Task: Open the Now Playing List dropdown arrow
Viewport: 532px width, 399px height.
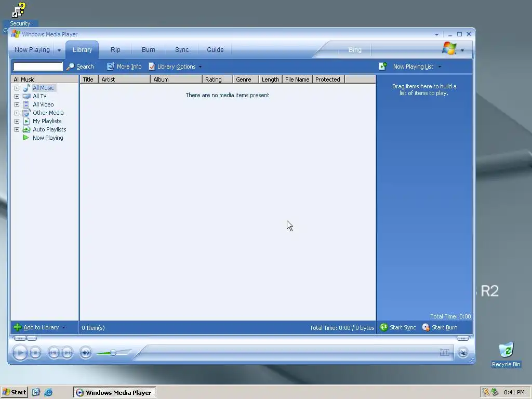Action: point(440,67)
